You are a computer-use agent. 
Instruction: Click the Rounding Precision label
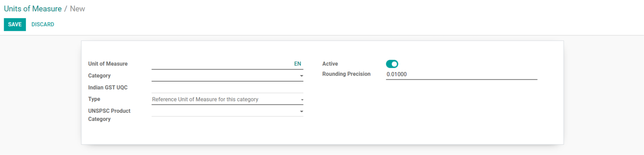coord(346,74)
